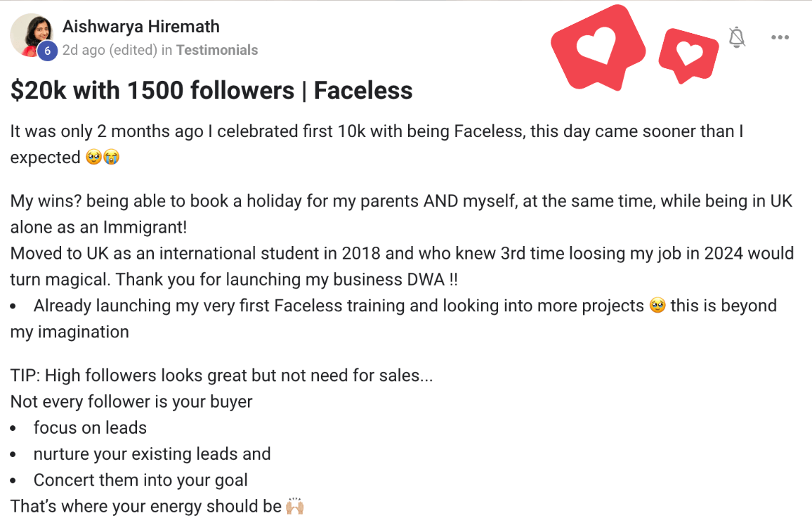The image size is (812, 523).
Task: Click the small red heart reaction
Action: [x=688, y=55]
